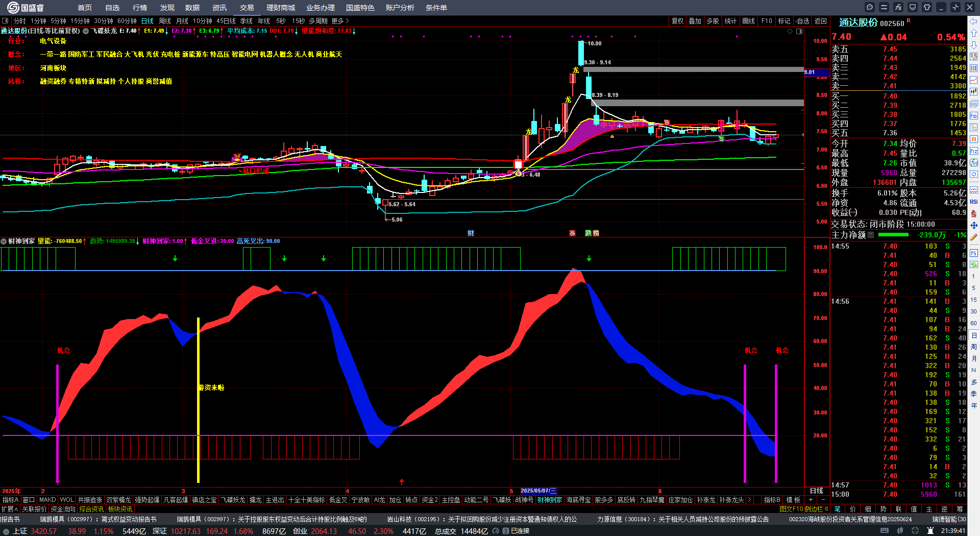Show more indicator tabs with > arrow

(x=749, y=500)
